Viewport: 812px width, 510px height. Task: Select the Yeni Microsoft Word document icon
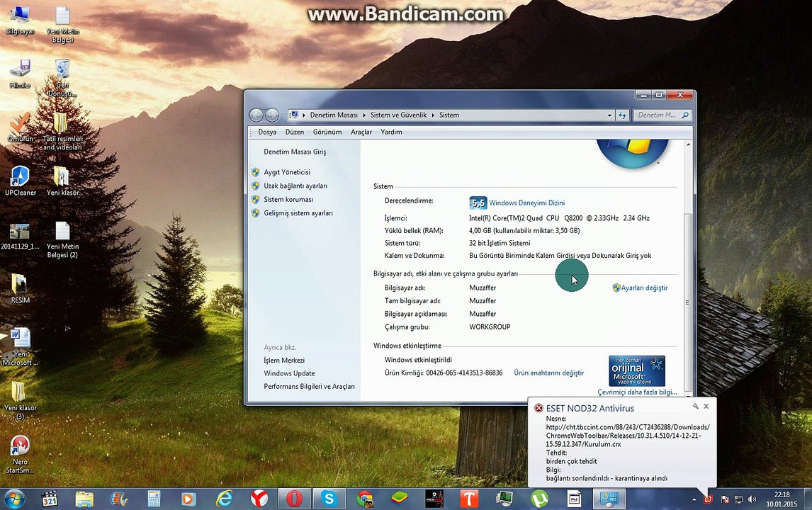(21, 347)
